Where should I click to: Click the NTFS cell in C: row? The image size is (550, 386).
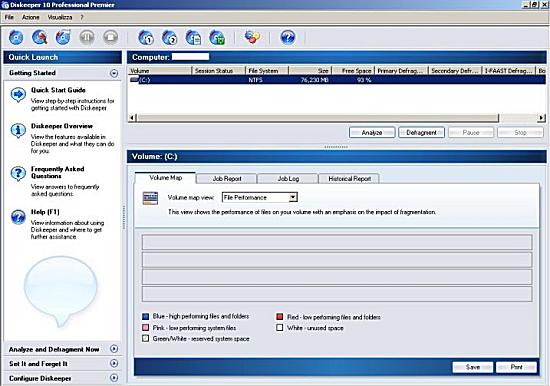point(255,80)
